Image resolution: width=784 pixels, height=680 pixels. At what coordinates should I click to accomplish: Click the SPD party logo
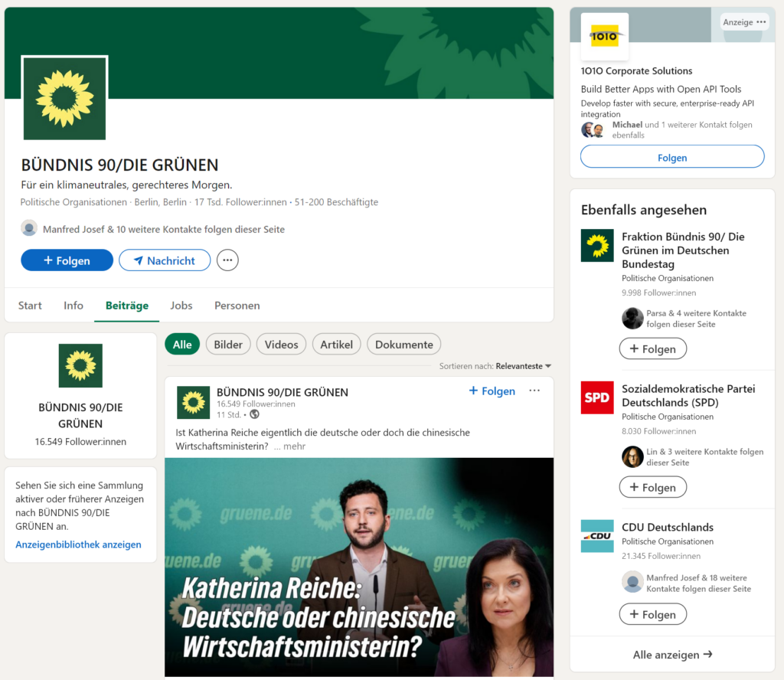pyautogui.click(x=597, y=397)
